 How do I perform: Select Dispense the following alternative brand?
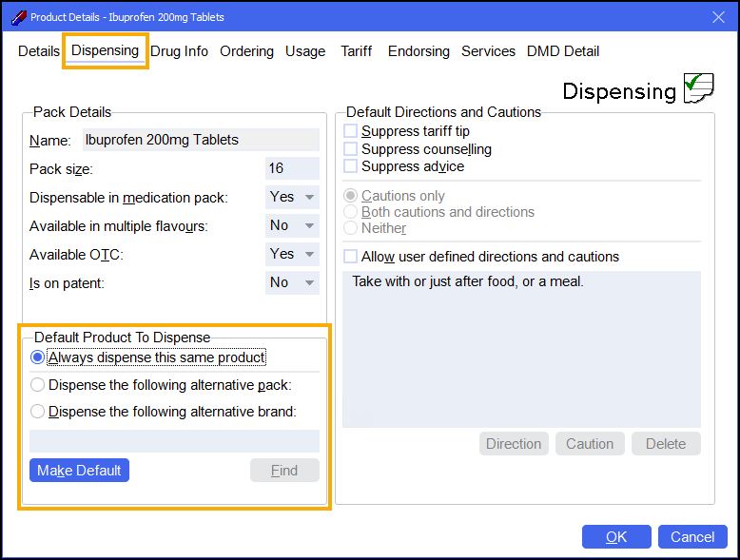click(x=38, y=412)
